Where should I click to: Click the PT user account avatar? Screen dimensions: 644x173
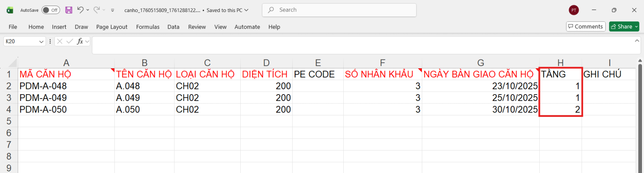point(574,10)
